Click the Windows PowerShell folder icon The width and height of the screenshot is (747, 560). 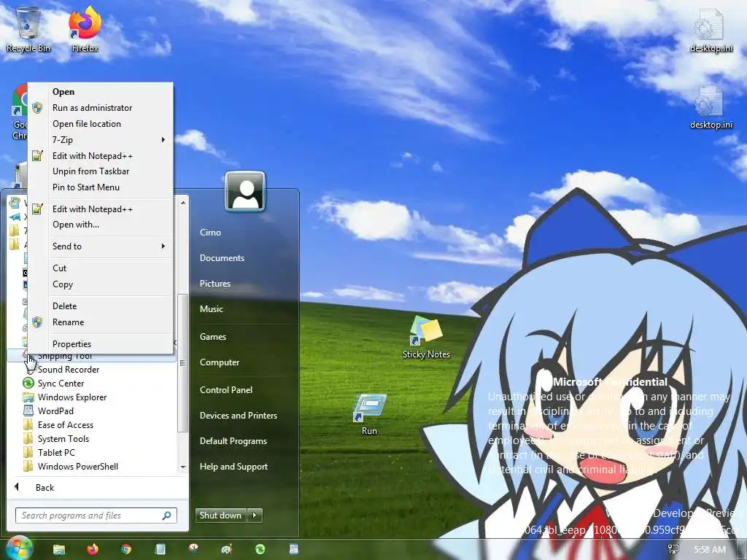click(28, 466)
